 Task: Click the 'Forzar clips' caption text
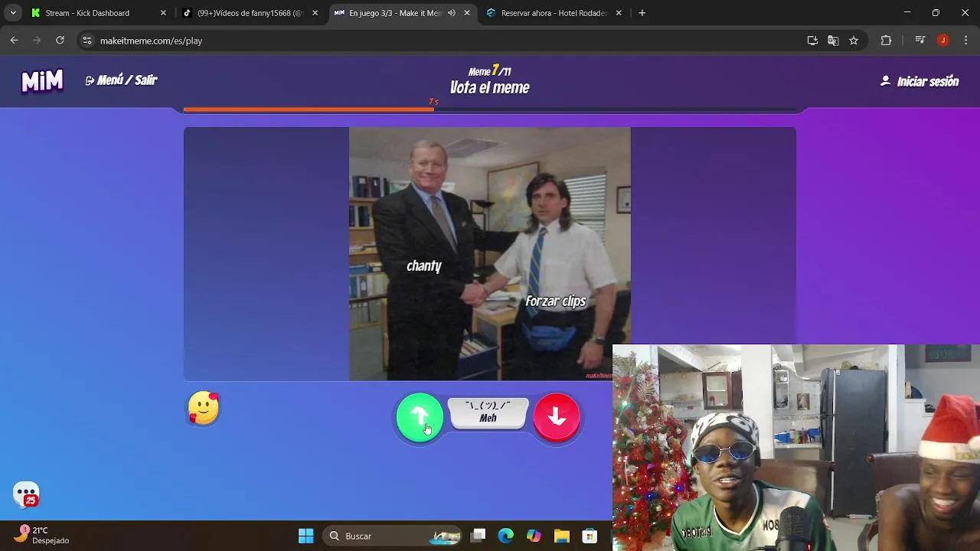coord(556,301)
